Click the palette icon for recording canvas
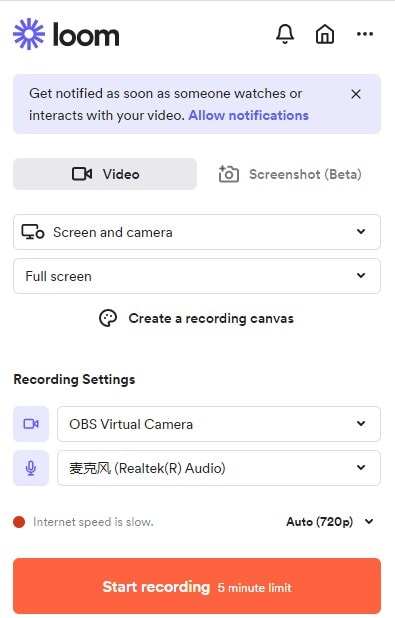The width and height of the screenshot is (395, 618). coord(108,318)
